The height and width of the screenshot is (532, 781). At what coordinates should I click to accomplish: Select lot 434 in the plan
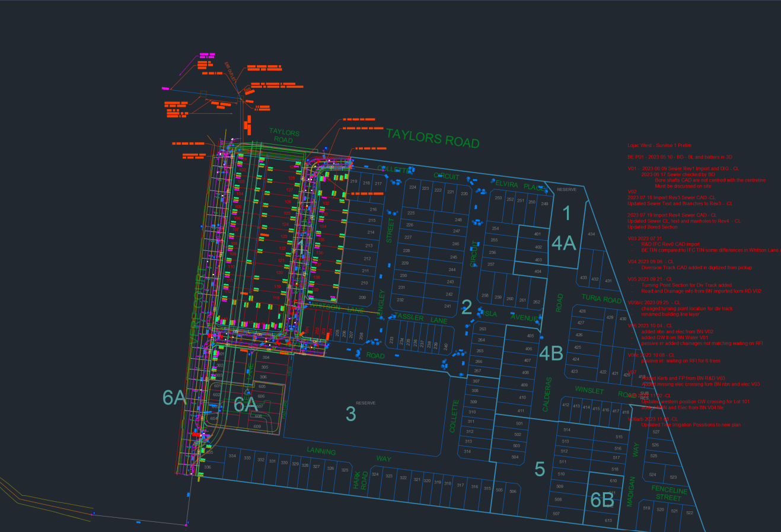591,234
